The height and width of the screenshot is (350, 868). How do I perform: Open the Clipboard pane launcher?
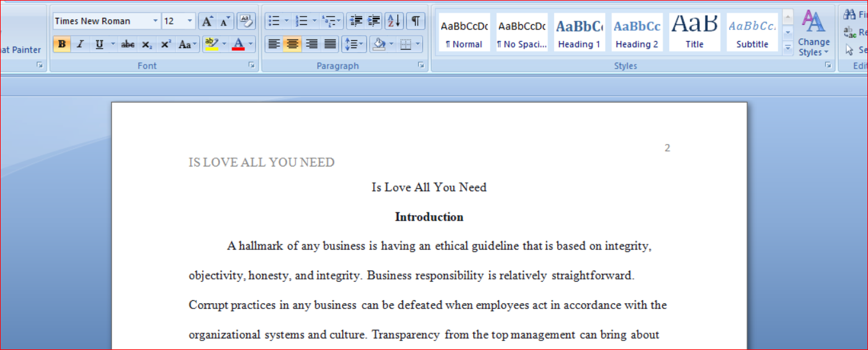tap(39, 65)
